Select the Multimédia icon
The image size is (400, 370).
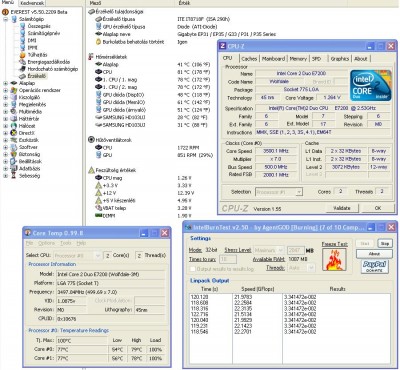(14, 112)
